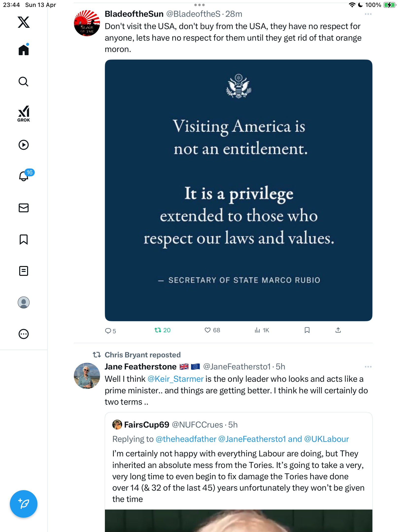This screenshot has height=532, width=399.
Task: Open Bookmarks in the sidebar
Action: [24, 239]
